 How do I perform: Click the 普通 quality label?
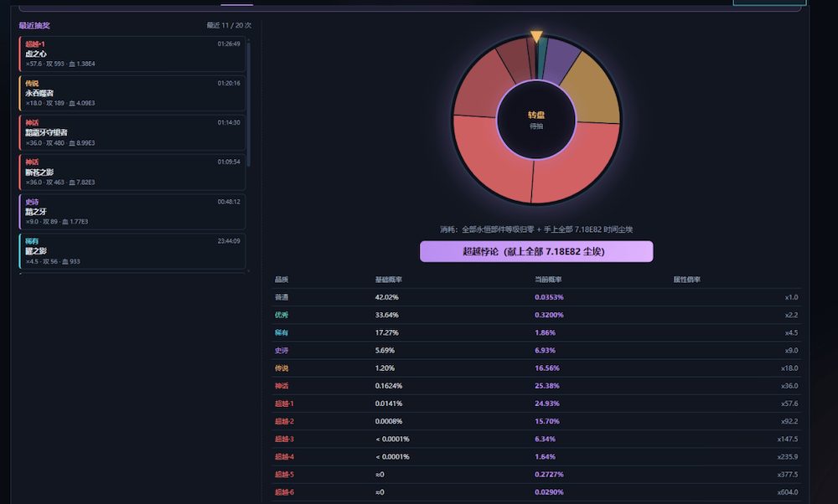(282, 297)
